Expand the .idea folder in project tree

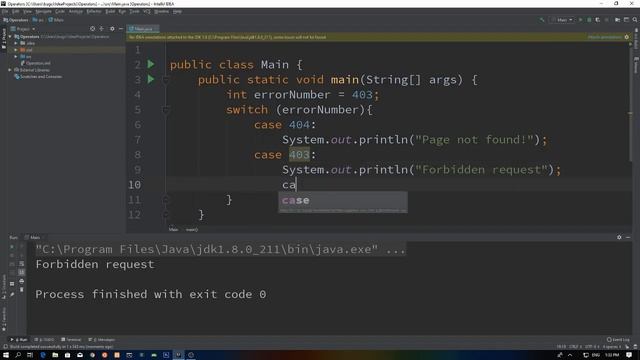16,43
